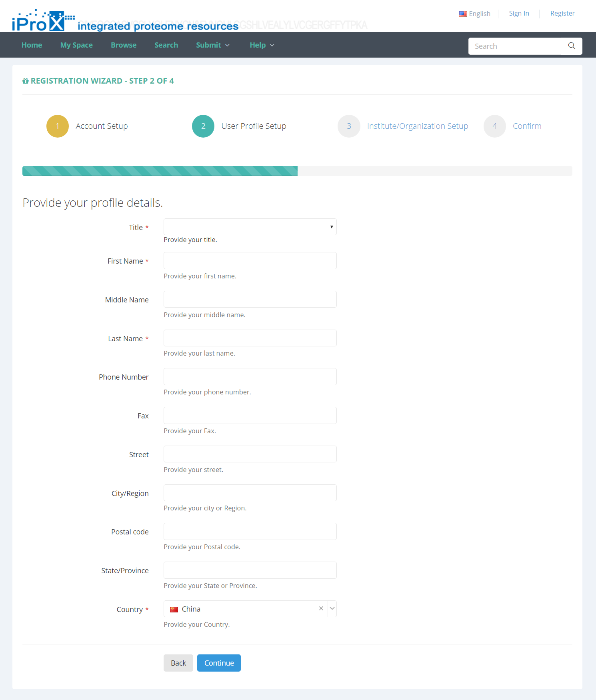Focus the Fax field
The image size is (596, 700).
coord(250,415)
